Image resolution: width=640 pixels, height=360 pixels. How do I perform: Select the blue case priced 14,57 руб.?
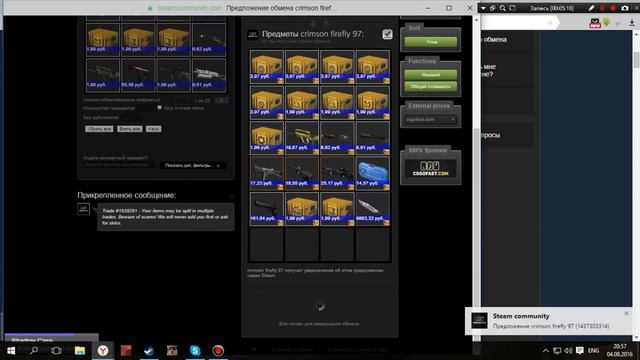373,173
